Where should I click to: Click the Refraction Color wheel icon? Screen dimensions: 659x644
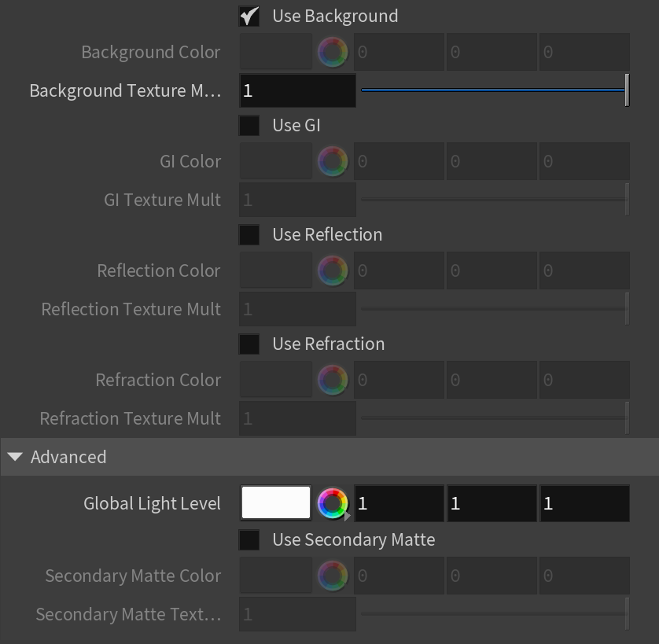tap(333, 380)
